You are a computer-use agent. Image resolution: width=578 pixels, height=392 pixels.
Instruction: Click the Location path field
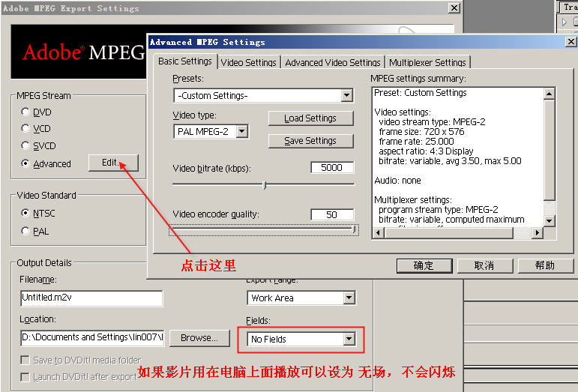tap(92, 337)
